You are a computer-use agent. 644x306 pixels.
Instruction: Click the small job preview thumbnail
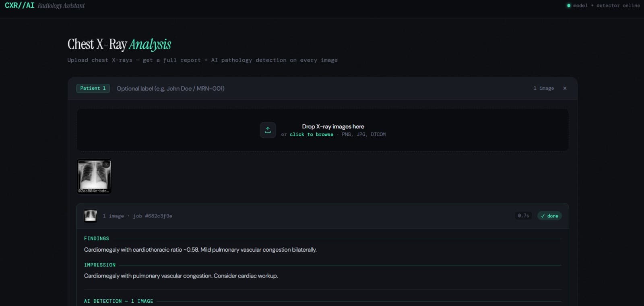(x=91, y=216)
